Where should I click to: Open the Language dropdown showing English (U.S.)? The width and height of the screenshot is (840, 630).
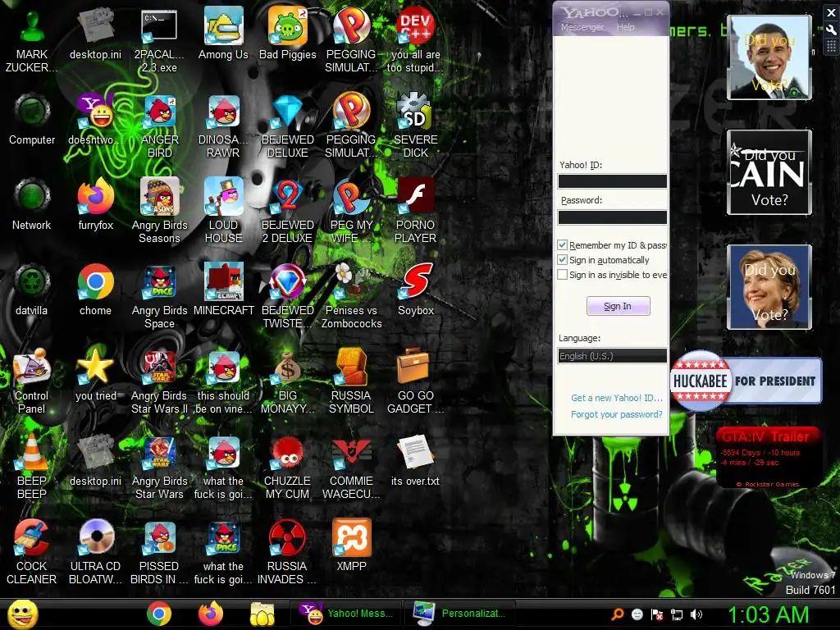pos(612,356)
